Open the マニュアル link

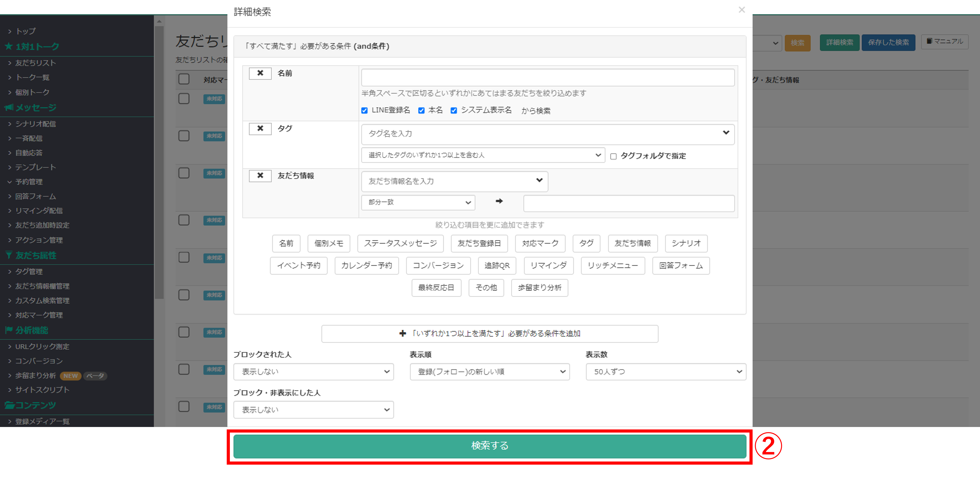point(945,41)
